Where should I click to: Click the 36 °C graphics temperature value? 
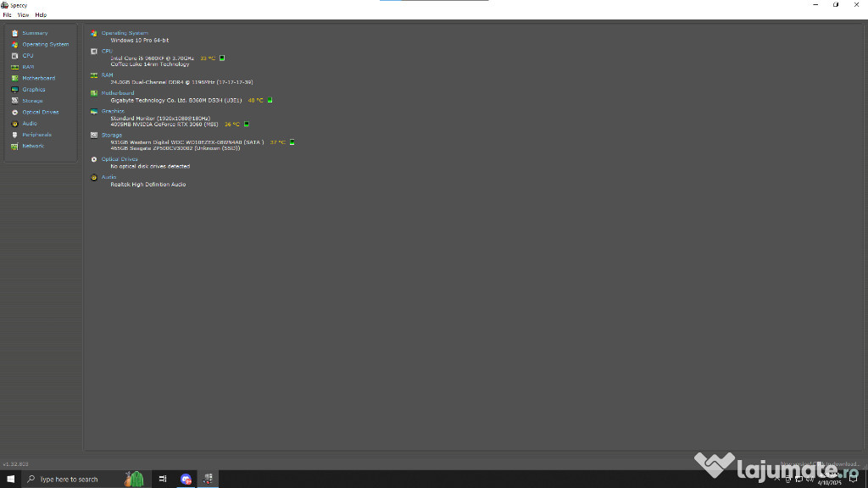pos(232,125)
